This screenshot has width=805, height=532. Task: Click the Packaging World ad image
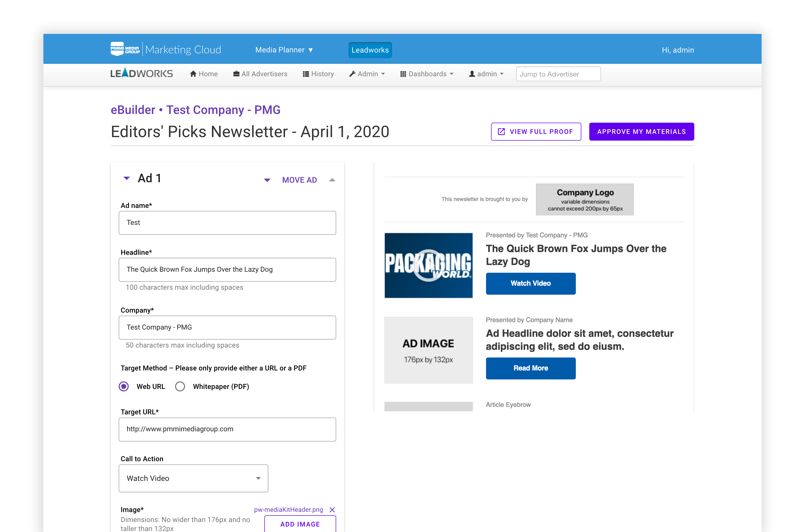(x=428, y=265)
